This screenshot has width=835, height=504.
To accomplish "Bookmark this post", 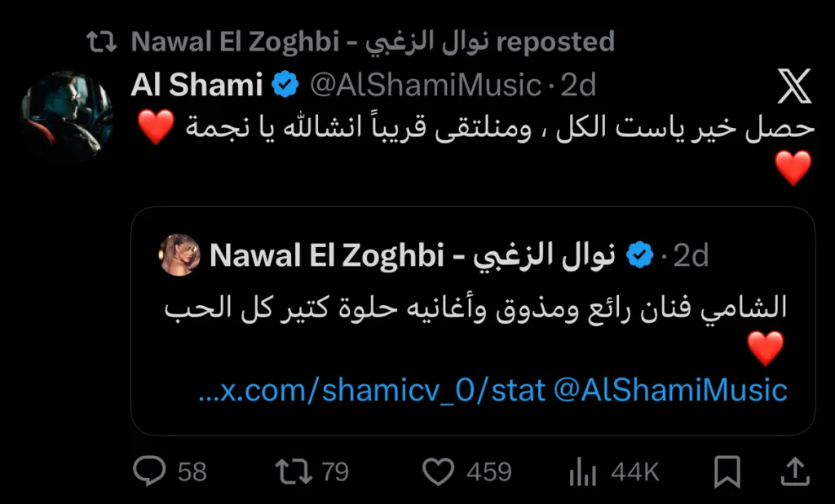I will 727,471.
